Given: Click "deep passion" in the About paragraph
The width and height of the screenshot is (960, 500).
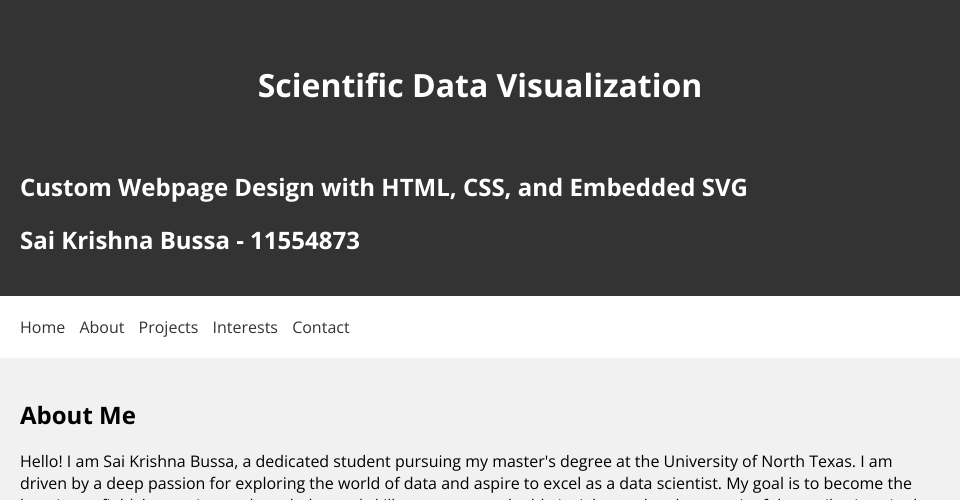Looking at the screenshot, I should tap(152, 483).
